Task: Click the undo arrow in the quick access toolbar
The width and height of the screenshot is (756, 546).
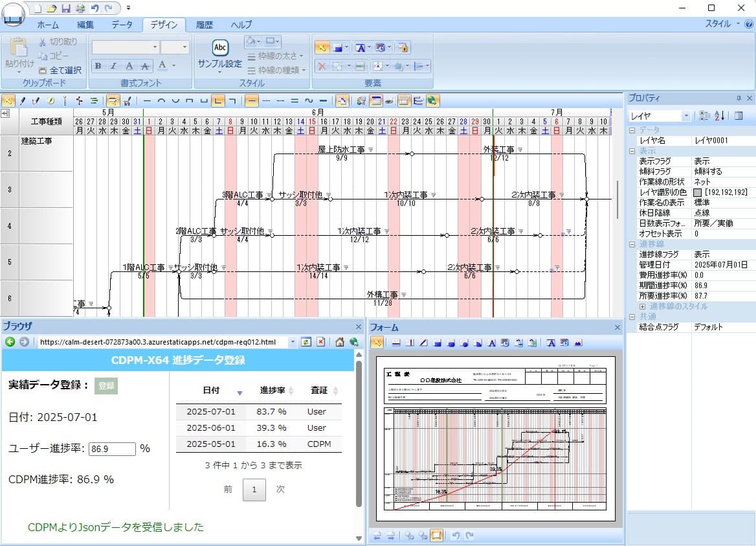Action: (94, 8)
